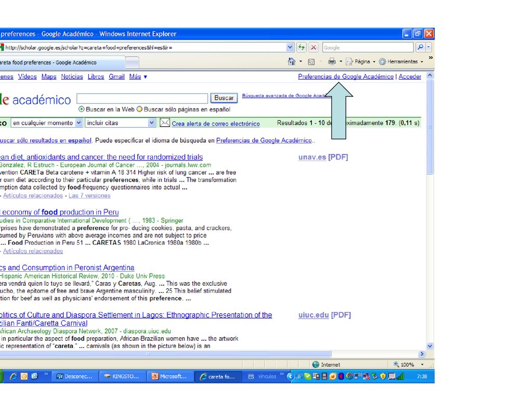Click the Home house icon in toolbar

291,61
